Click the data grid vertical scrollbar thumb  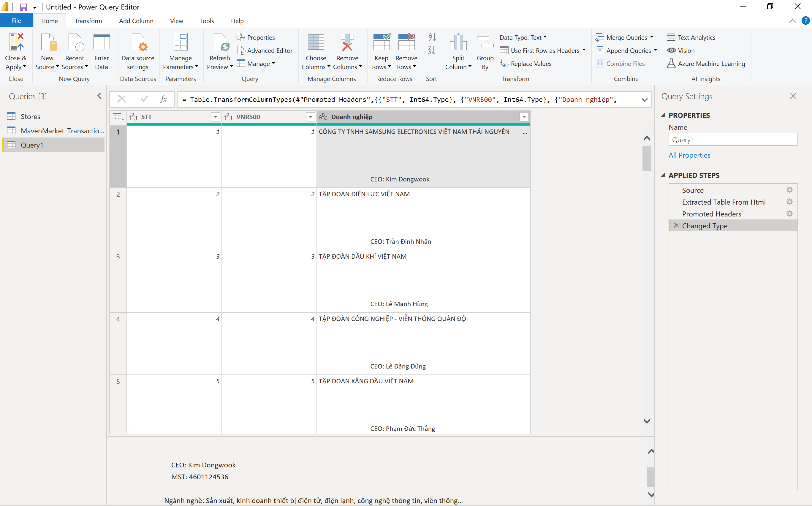[x=646, y=158]
